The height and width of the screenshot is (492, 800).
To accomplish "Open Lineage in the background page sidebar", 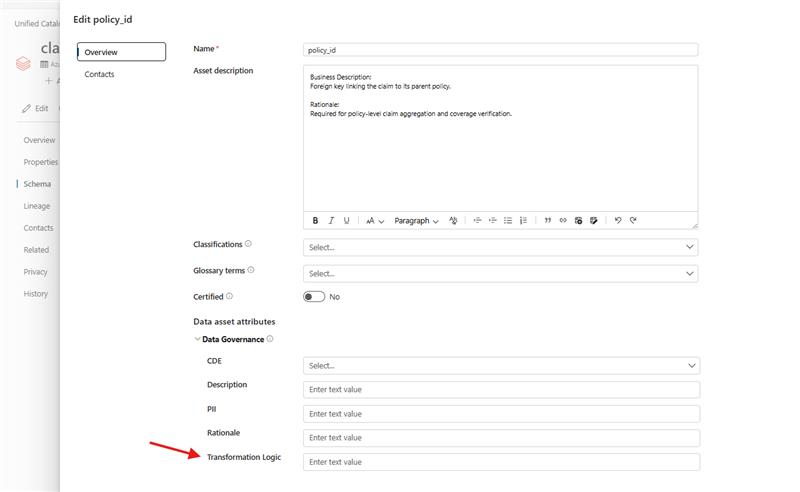I will pyautogui.click(x=37, y=206).
